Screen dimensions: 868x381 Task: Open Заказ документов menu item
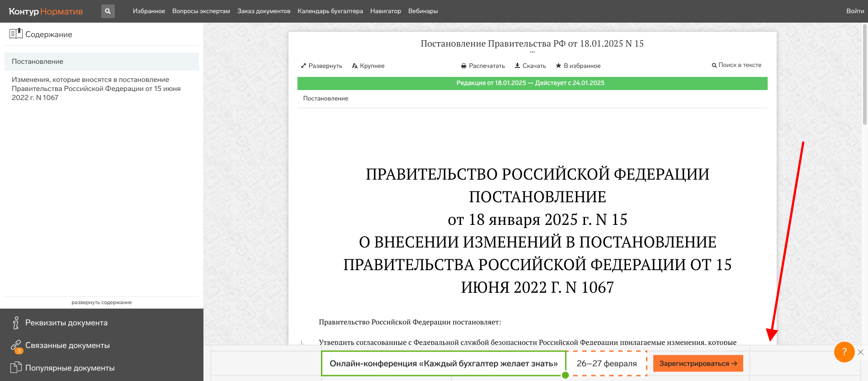264,11
